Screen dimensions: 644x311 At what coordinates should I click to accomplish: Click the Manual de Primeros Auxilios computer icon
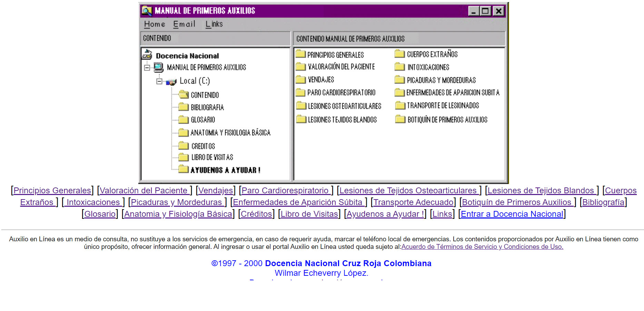(158, 67)
